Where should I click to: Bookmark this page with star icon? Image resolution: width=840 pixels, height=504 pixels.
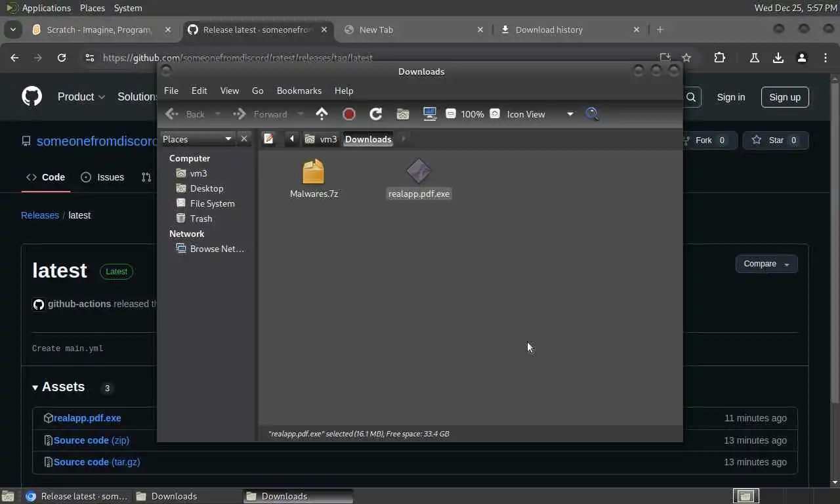pos(686,58)
